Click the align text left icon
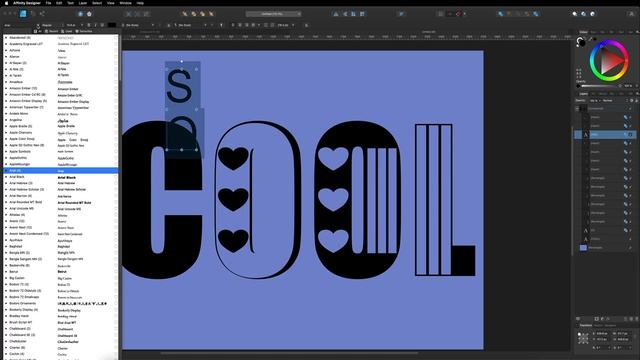 pyautogui.click(x=233, y=25)
